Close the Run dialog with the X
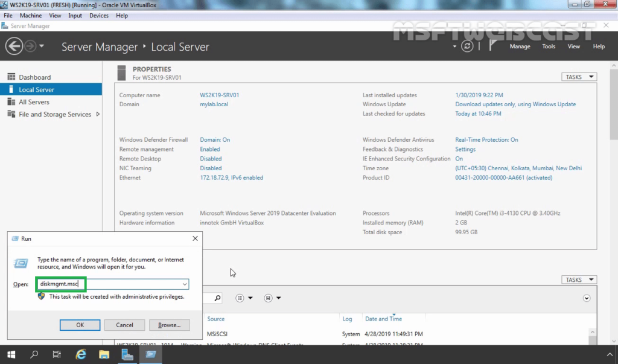Image resolution: width=618 pixels, height=364 pixels. [195, 238]
